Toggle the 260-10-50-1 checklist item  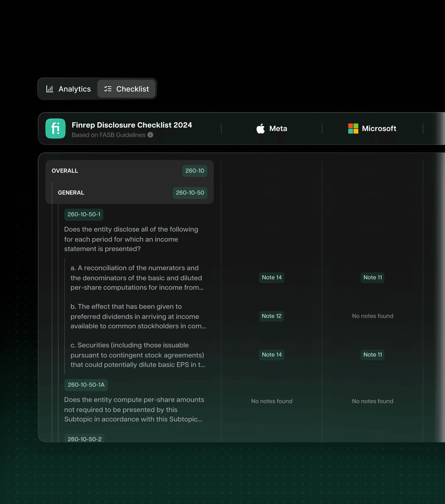(83, 214)
